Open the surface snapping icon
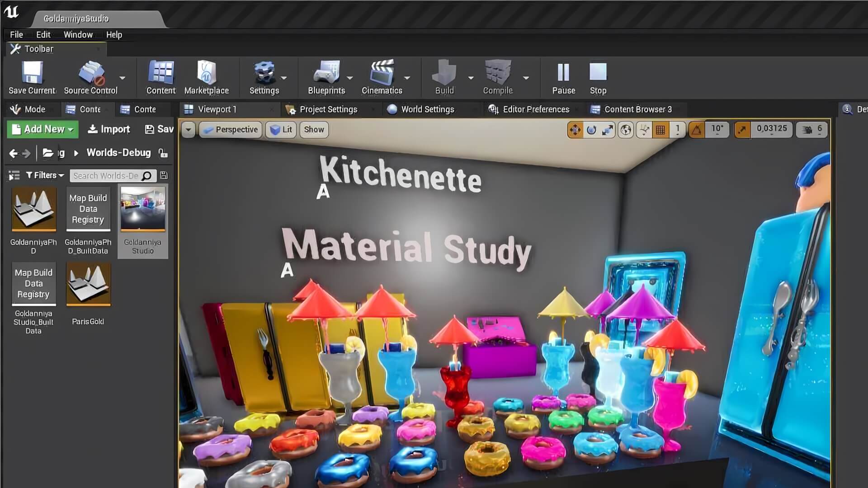The image size is (868, 488). tap(644, 130)
